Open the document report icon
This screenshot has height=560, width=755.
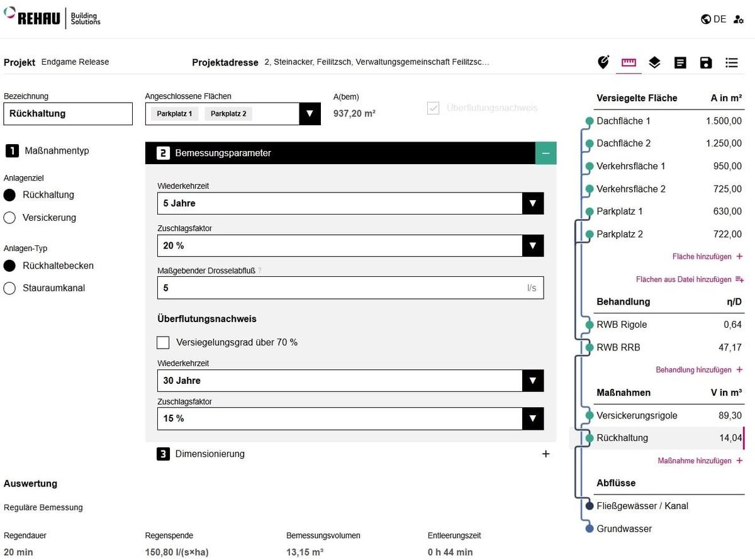pos(680,62)
